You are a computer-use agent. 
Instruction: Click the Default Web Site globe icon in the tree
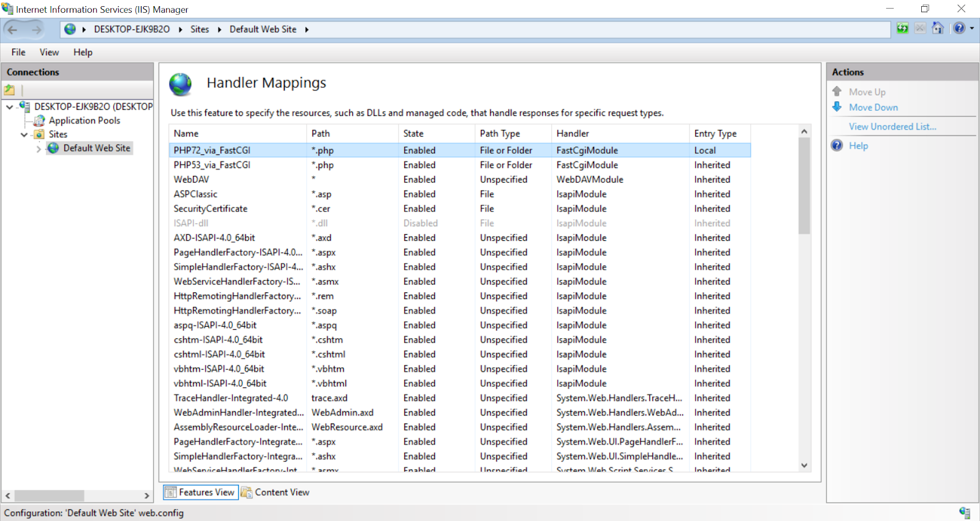54,148
